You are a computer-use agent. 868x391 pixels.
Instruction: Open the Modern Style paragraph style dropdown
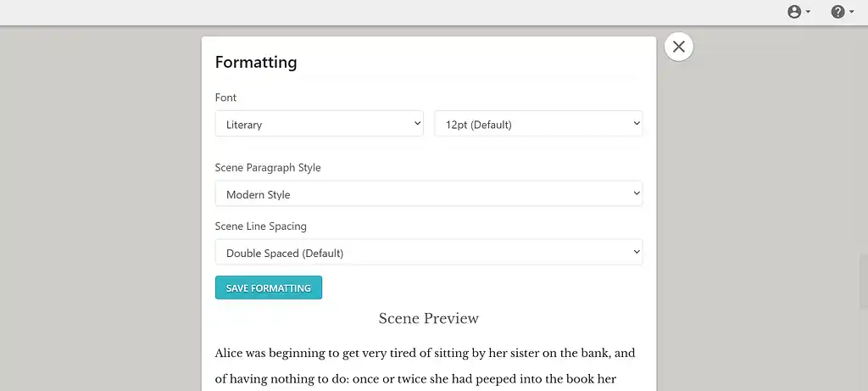click(429, 193)
